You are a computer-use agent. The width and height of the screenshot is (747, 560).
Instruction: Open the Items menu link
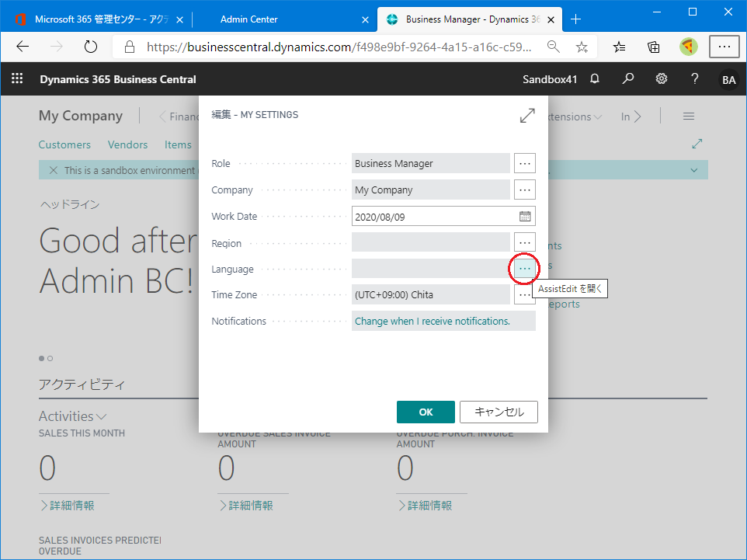click(x=178, y=144)
